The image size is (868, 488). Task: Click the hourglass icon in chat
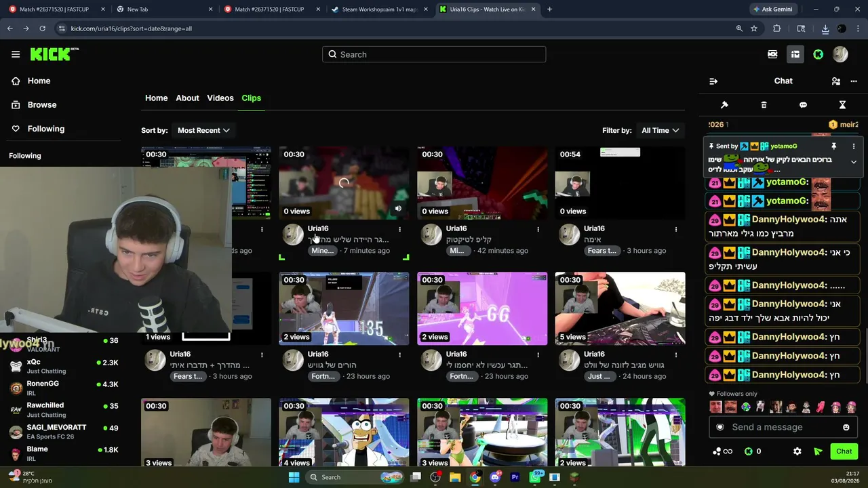tap(842, 105)
